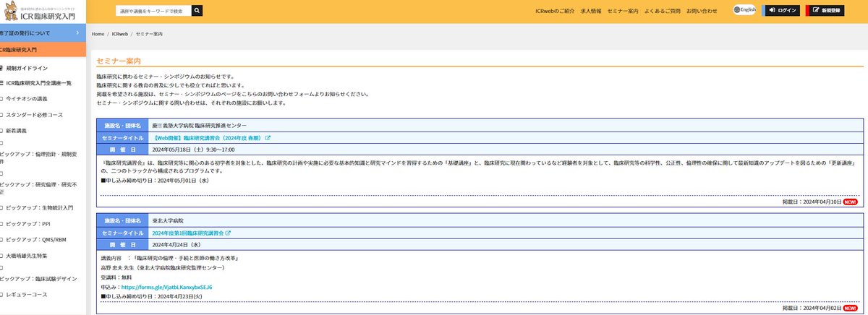Click Home in the breadcrumb
Viewport: 868px width, 315px height.
pos(98,34)
